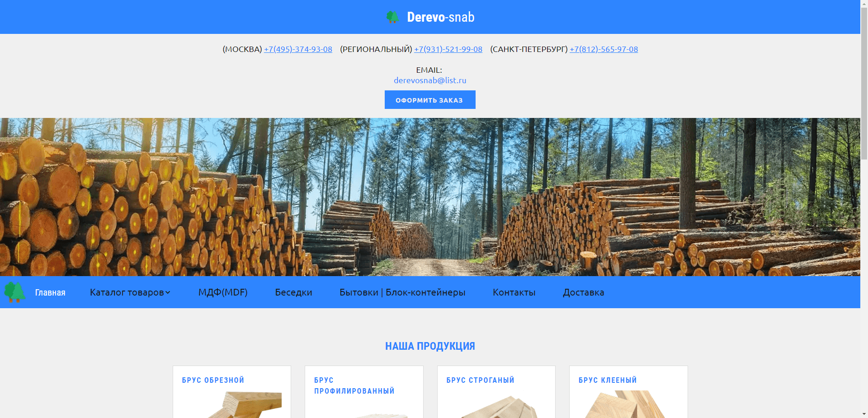Select the Брус профилированный product heading

pos(354,385)
